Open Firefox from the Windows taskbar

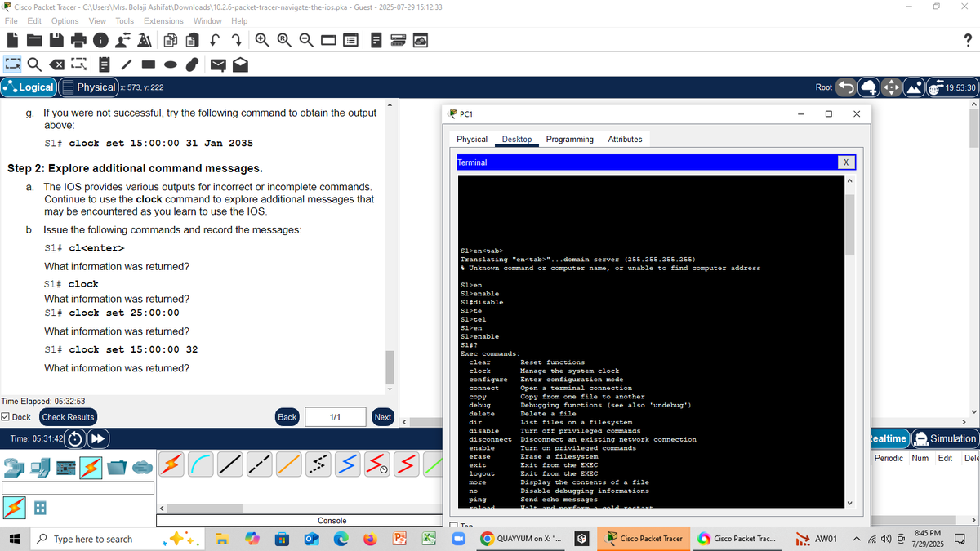(368, 540)
